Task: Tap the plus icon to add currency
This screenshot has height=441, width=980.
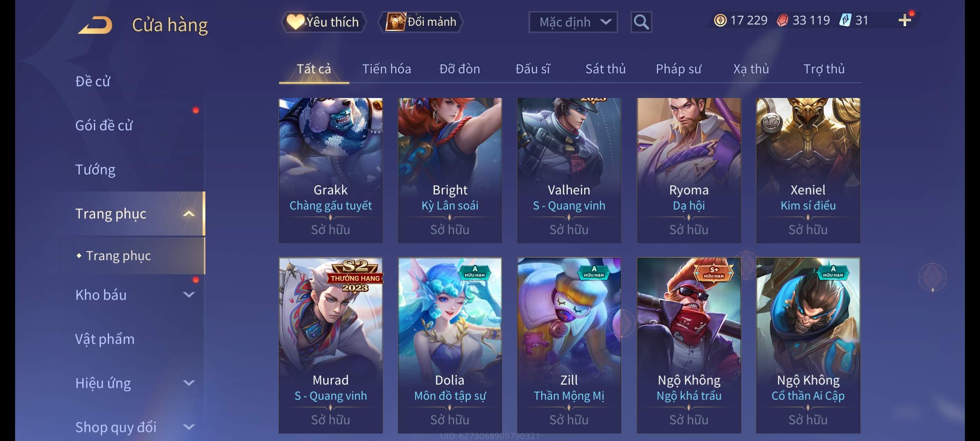Action: 904,20
